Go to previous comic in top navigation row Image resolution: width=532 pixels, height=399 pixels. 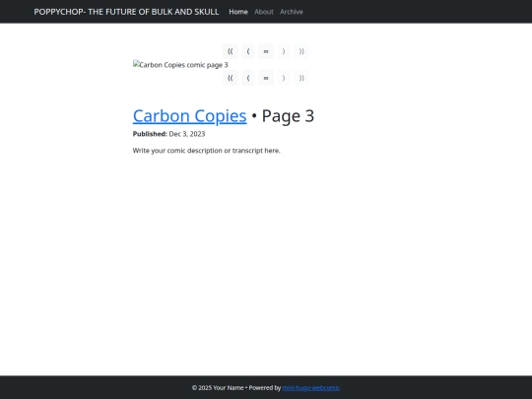[x=248, y=51]
